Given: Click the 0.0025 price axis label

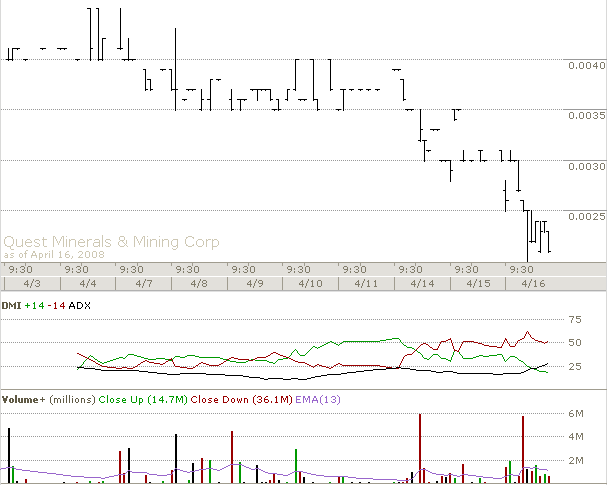Looking at the screenshot, I should [587, 216].
